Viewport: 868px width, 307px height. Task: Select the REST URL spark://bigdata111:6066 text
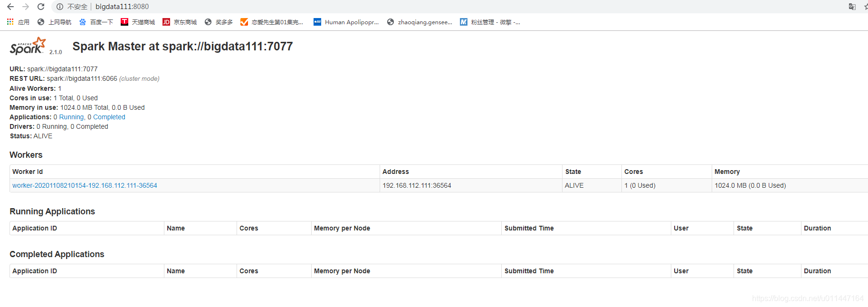[x=82, y=78]
